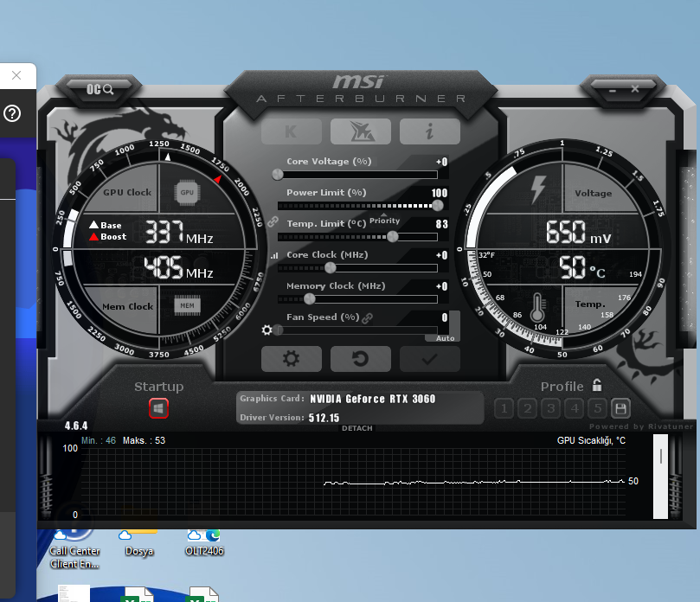Click Core Voltage slider handle

278,175
